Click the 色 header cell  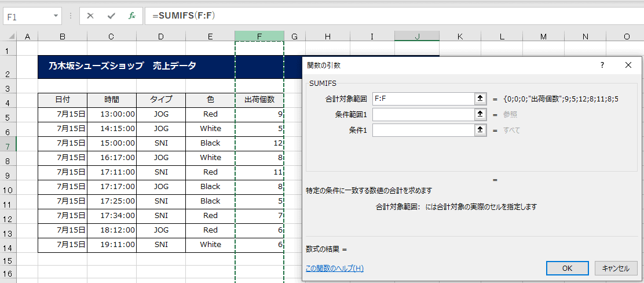210,100
